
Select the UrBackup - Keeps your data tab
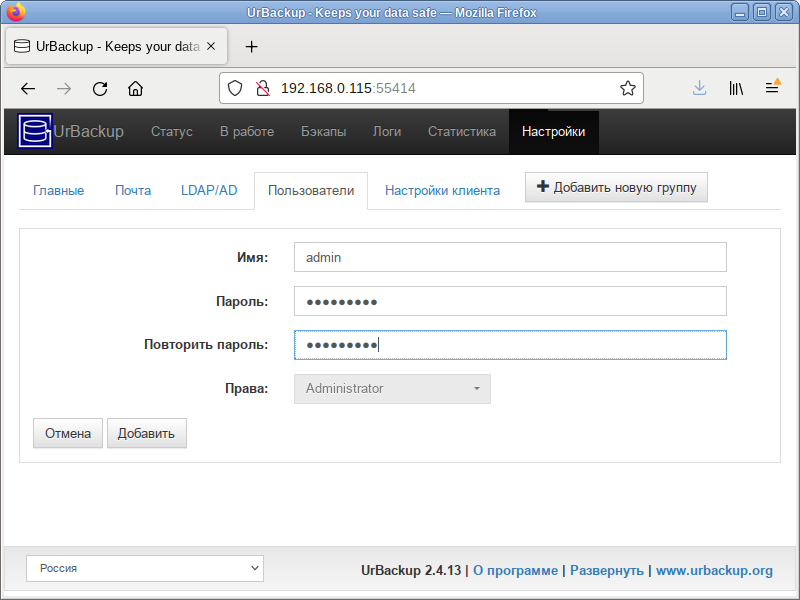point(116,46)
